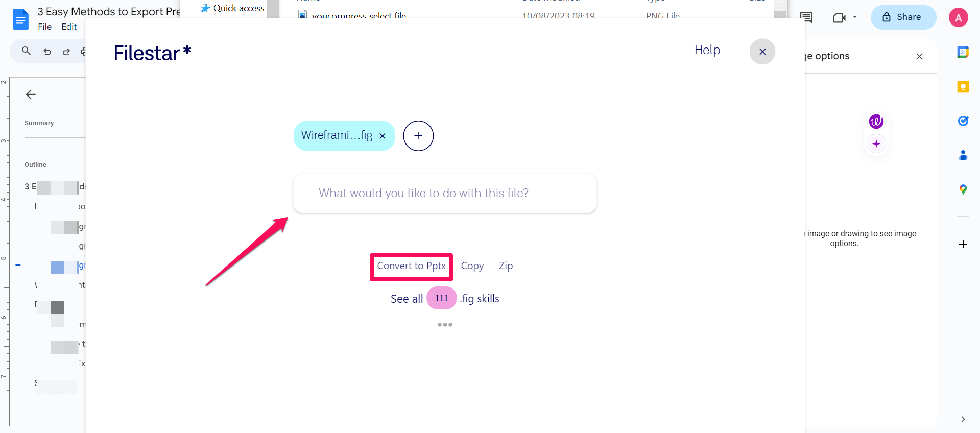Click the Filestar logo
Screen dimensions: 980x433
(152, 53)
